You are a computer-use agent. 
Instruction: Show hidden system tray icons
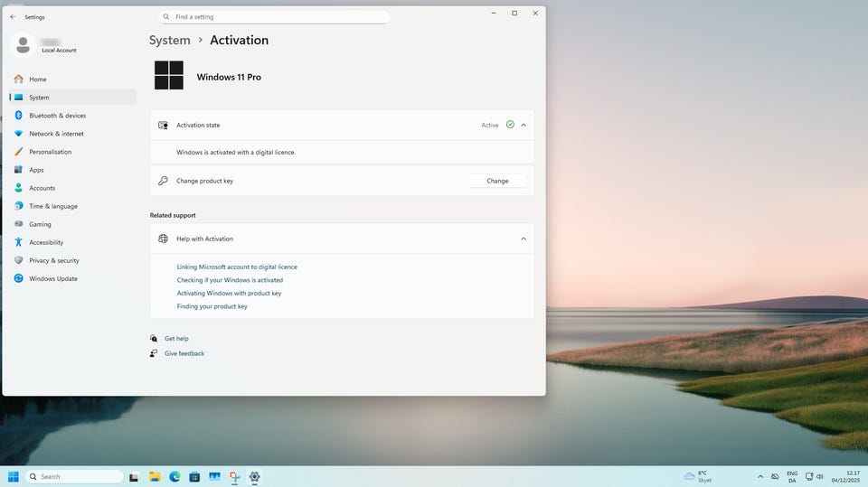coord(760,476)
